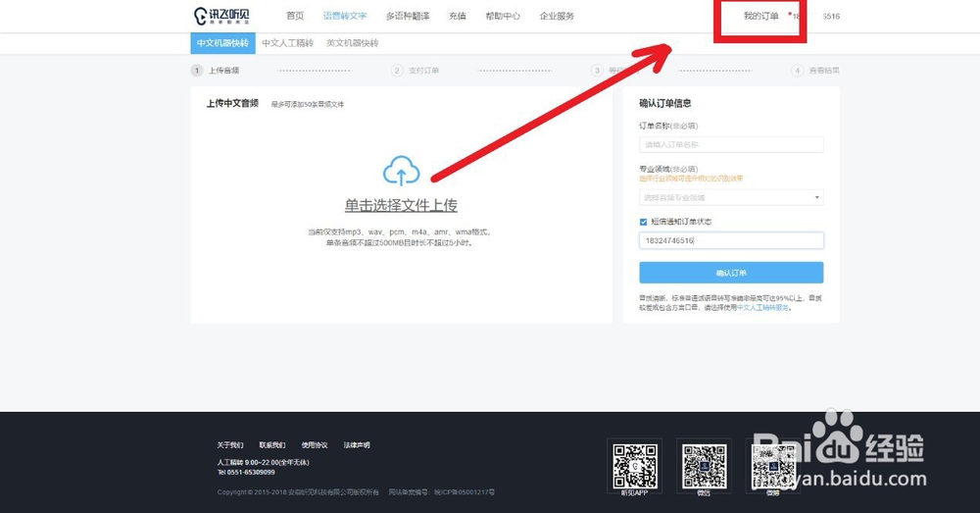Switch to the 中文人工精转 tab
This screenshot has height=513, width=980.
287,43
